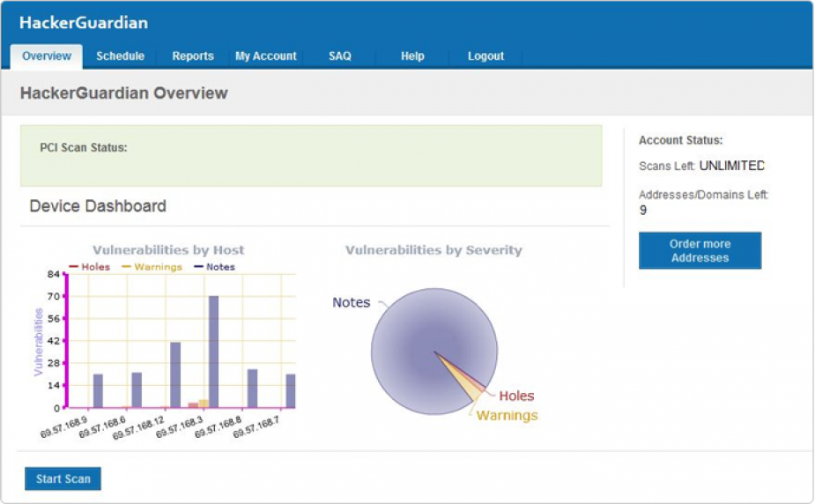
Task: Go to the Reports tab
Action: (x=193, y=56)
